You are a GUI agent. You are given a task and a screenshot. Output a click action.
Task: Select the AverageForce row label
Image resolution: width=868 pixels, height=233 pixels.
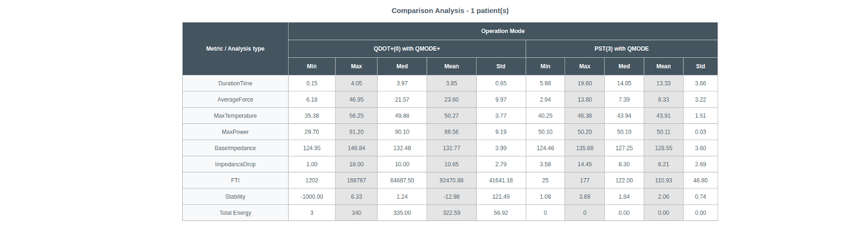click(x=235, y=99)
